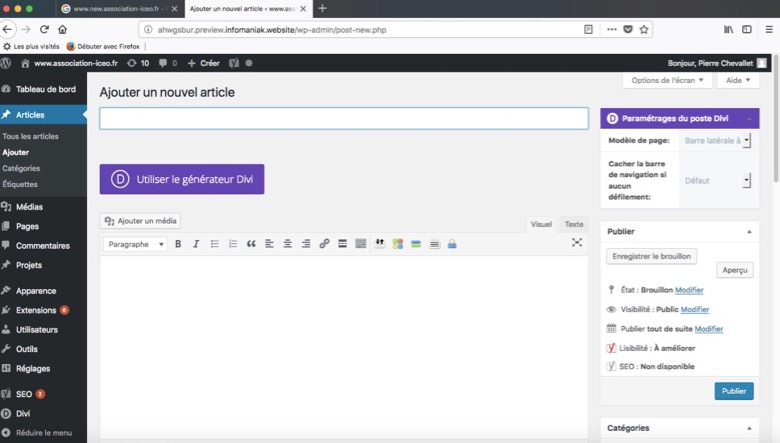
Task: Align text left
Action: (269, 244)
